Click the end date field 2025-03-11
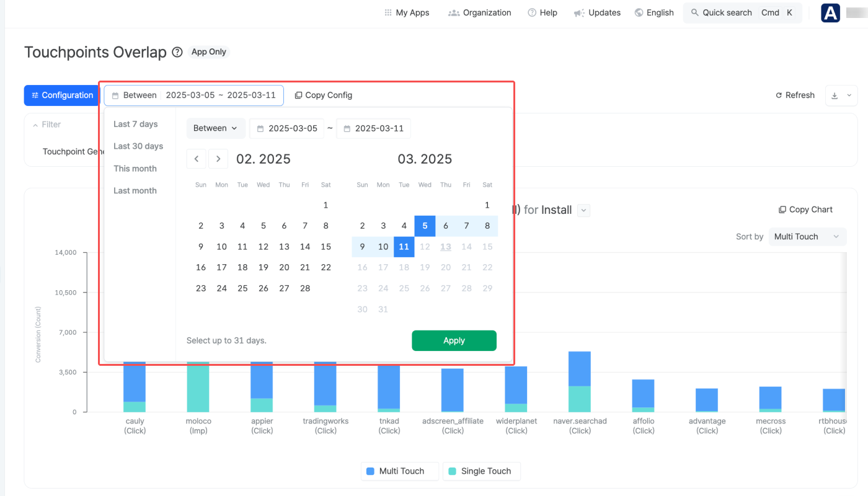This screenshot has width=868, height=496. coord(373,128)
